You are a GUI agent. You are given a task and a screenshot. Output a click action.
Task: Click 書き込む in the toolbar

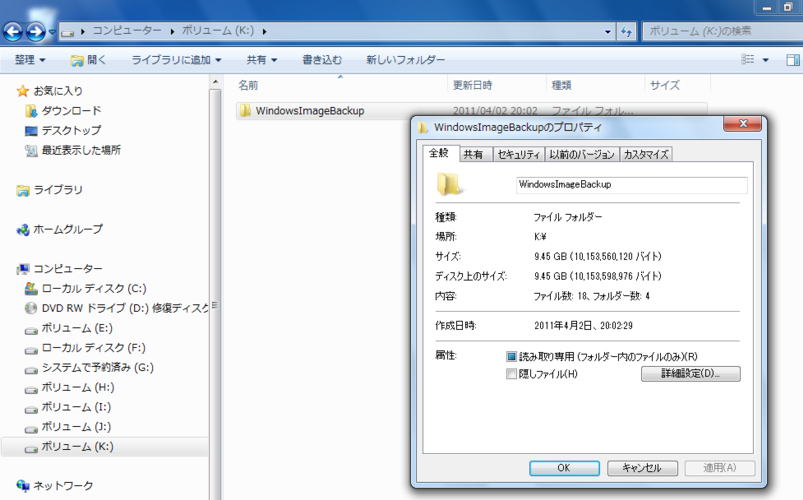pyautogui.click(x=322, y=60)
